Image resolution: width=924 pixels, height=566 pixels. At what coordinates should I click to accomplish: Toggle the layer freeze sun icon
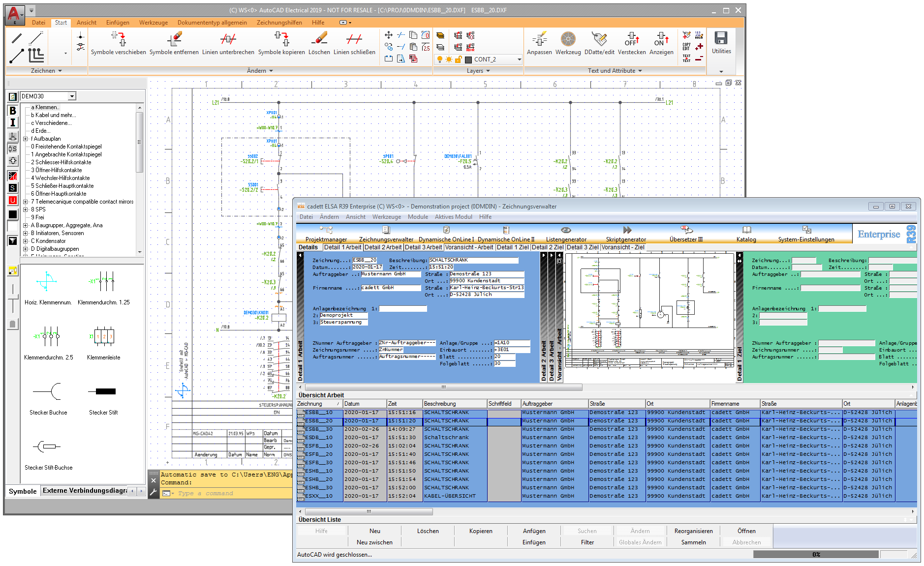[x=449, y=60]
